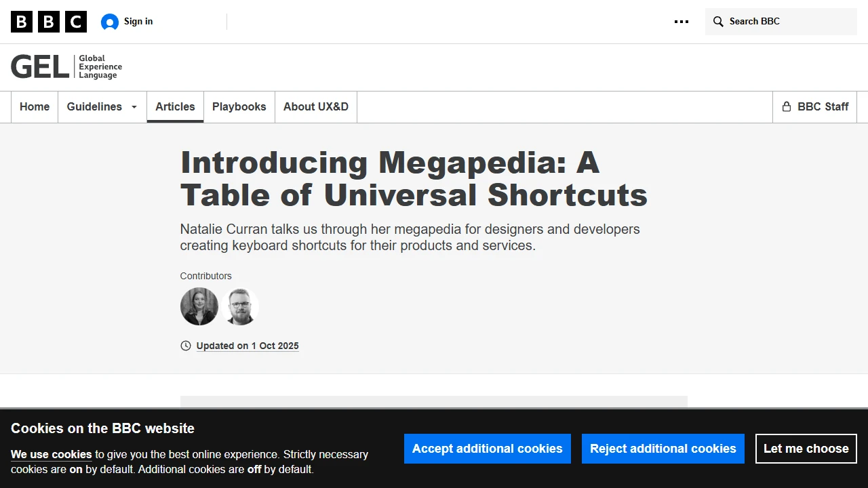Go to the Home tab
The width and height of the screenshot is (868, 488).
[34, 106]
